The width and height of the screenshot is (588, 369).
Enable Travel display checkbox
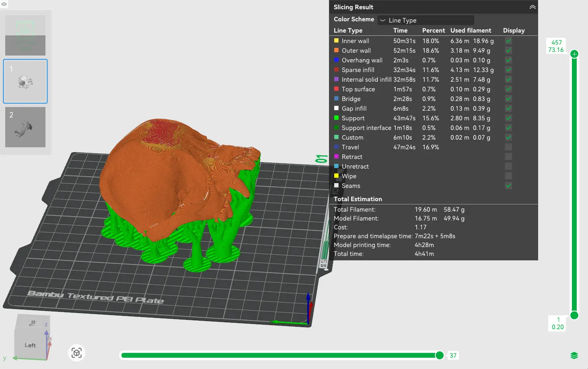(508, 147)
